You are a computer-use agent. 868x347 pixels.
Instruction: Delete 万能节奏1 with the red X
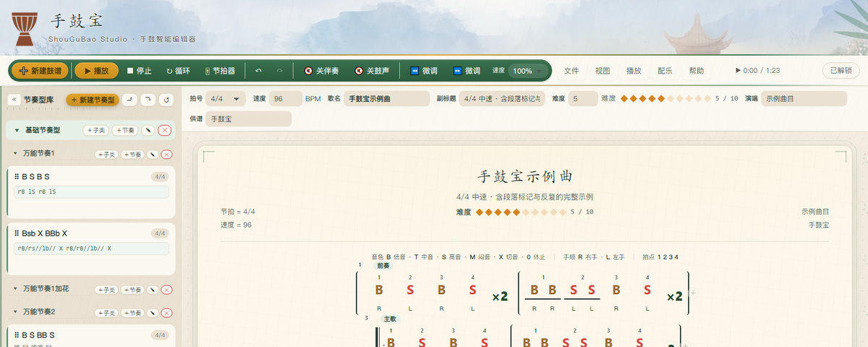pyautogui.click(x=167, y=155)
